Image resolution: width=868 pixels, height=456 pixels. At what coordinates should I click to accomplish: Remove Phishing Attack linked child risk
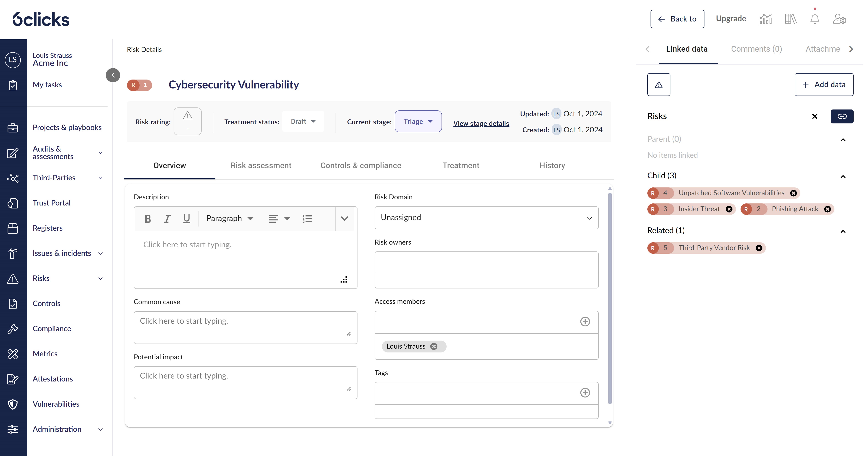click(x=827, y=209)
